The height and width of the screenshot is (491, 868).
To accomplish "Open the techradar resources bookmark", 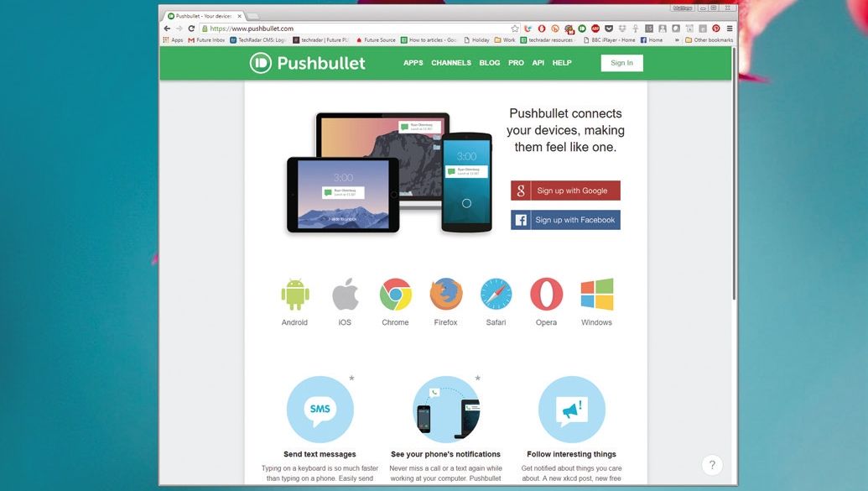I will [547, 40].
